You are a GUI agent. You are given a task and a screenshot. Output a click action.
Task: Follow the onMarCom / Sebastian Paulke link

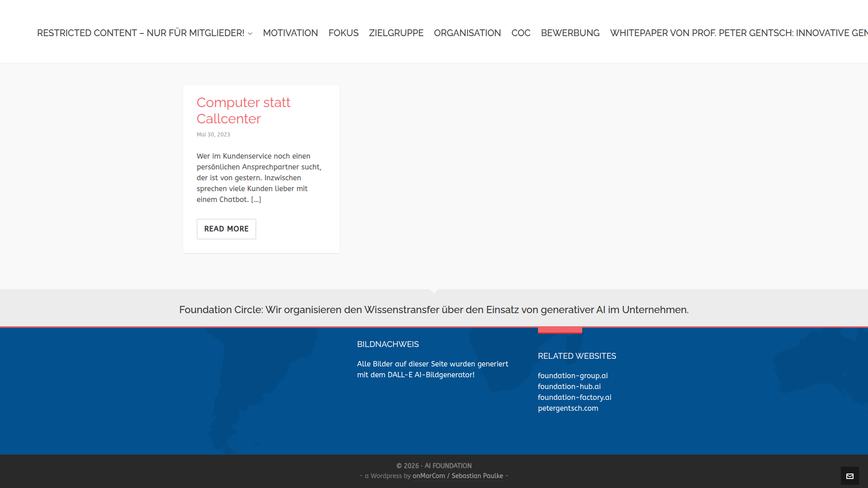tap(458, 476)
